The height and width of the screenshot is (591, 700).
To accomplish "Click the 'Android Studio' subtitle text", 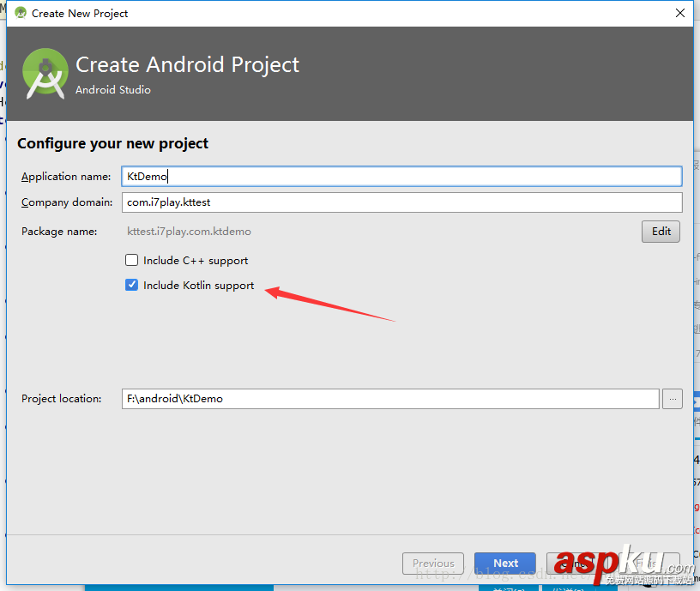I will 113,90.
